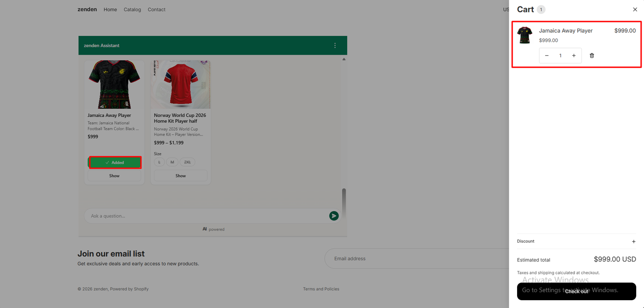Open Jamaica Away Player link in cart
Viewport: 644px width, 308px height.
point(566,31)
